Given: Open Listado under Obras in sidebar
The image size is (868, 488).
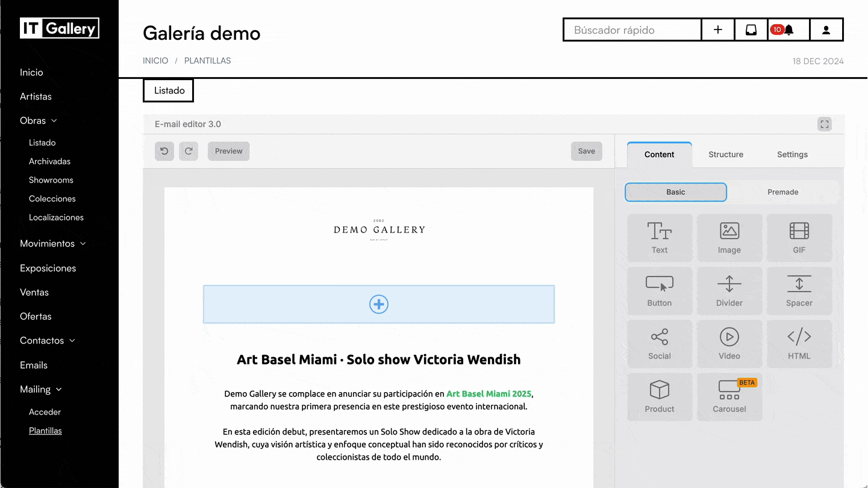Looking at the screenshot, I should (x=42, y=143).
